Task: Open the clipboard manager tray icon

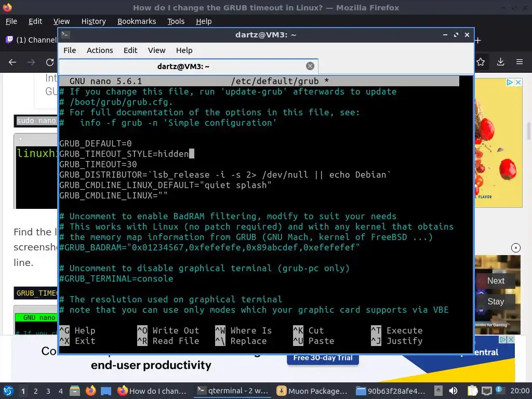Action: tap(472, 391)
